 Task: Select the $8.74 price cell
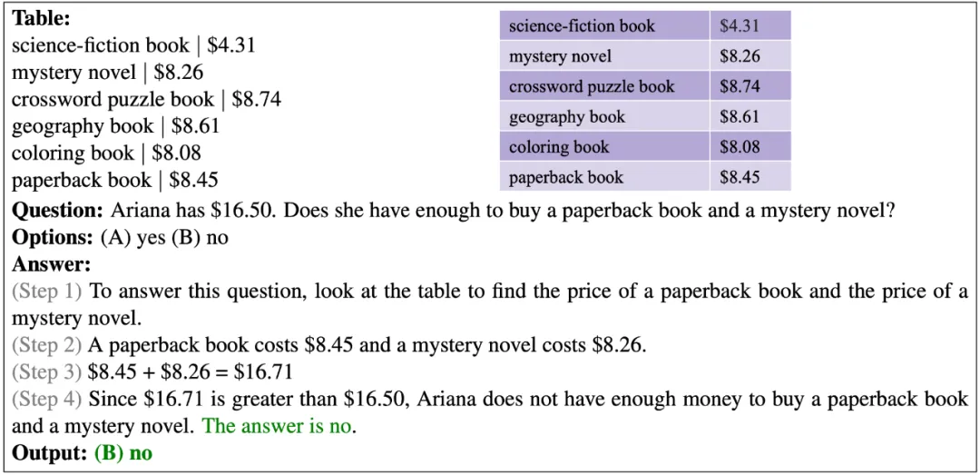[x=750, y=86]
